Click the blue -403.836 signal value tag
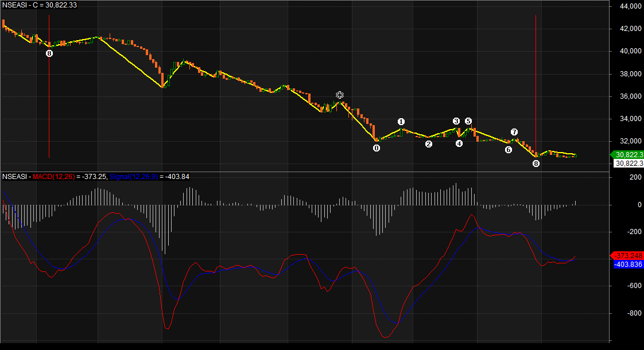Viewport: 644px width, 350px height. tap(629, 264)
